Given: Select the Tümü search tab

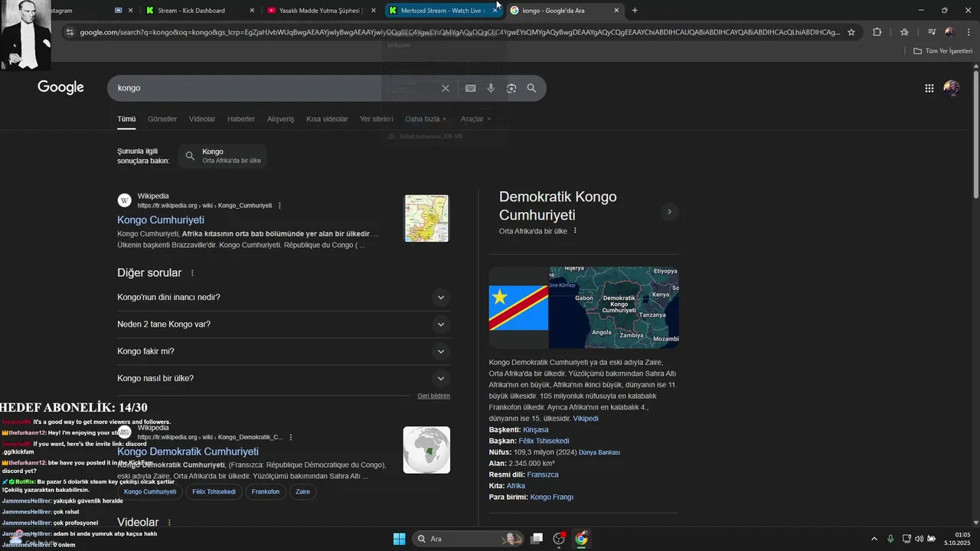Looking at the screenshot, I should pos(126,119).
